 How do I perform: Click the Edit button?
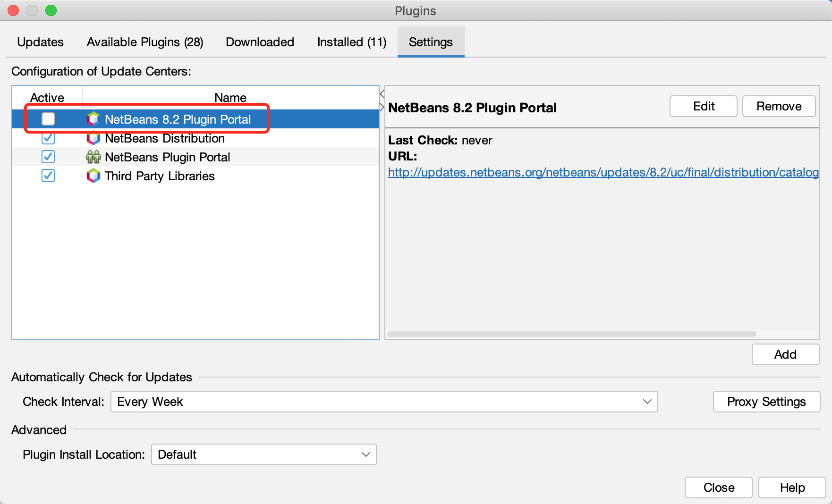704,106
